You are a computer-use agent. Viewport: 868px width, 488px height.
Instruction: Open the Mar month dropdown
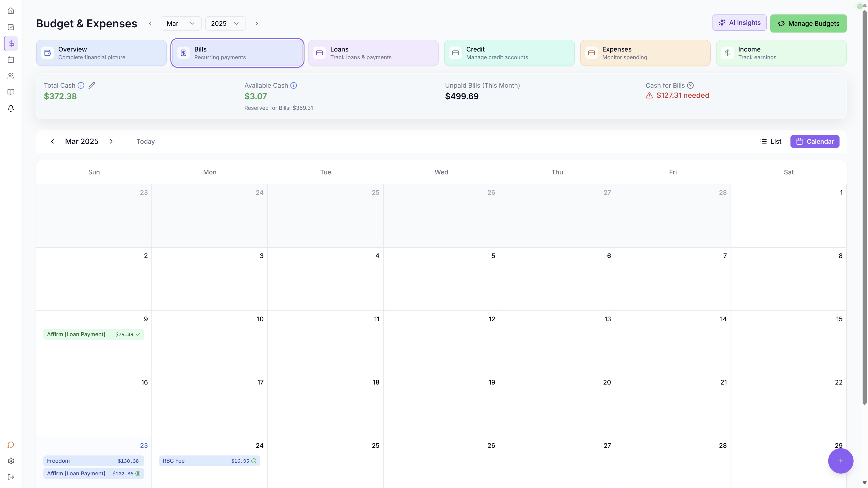tap(181, 23)
